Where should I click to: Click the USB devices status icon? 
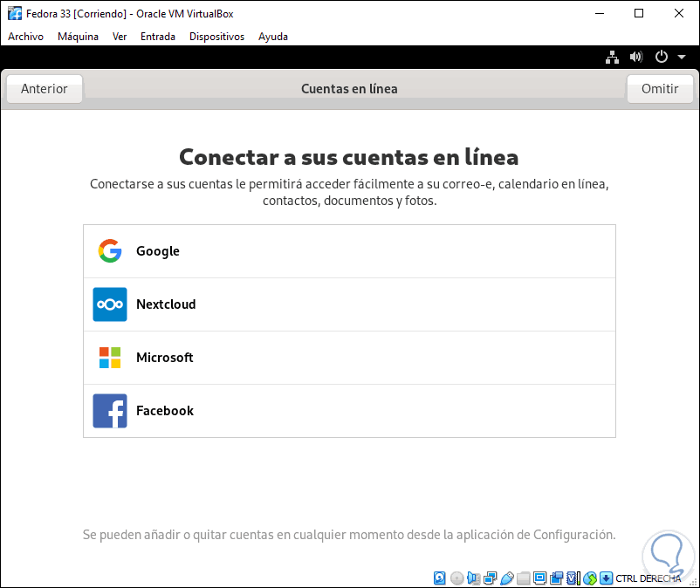(x=507, y=578)
